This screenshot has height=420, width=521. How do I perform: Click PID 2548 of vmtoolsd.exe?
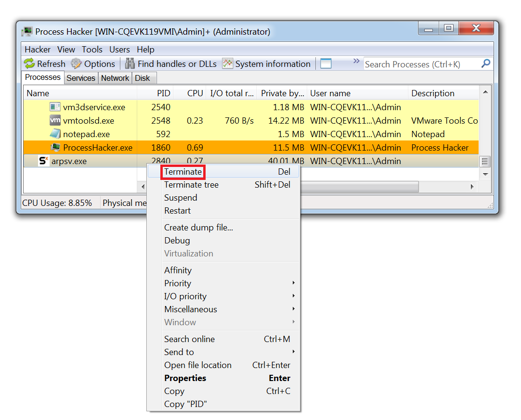(160, 121)
